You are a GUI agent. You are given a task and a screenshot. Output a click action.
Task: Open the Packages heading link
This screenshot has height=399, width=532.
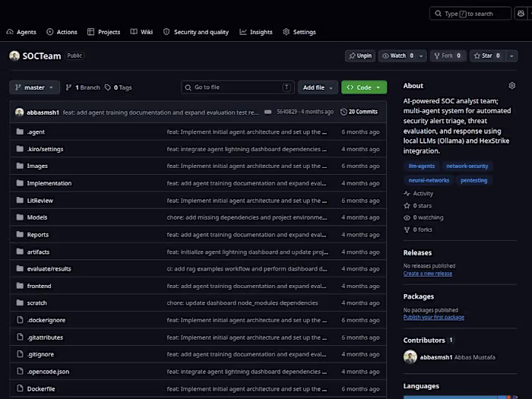coord(418,296)
